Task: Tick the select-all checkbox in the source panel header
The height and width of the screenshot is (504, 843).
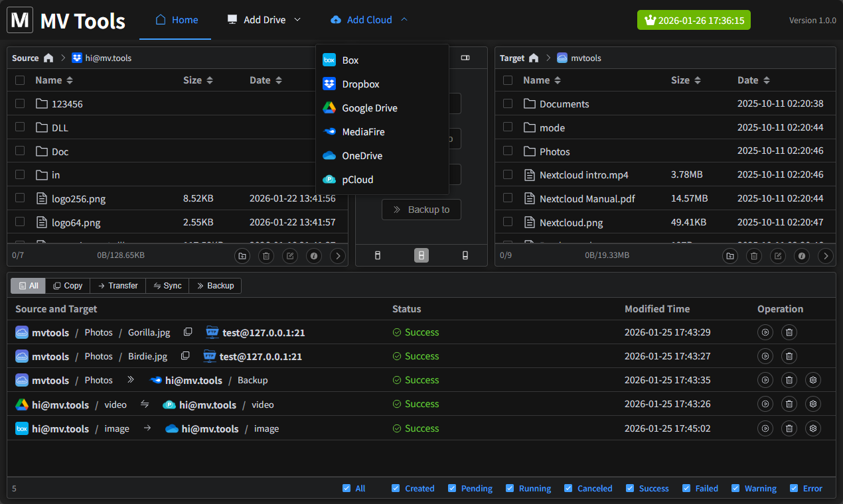Action: (x=19, y=80)
